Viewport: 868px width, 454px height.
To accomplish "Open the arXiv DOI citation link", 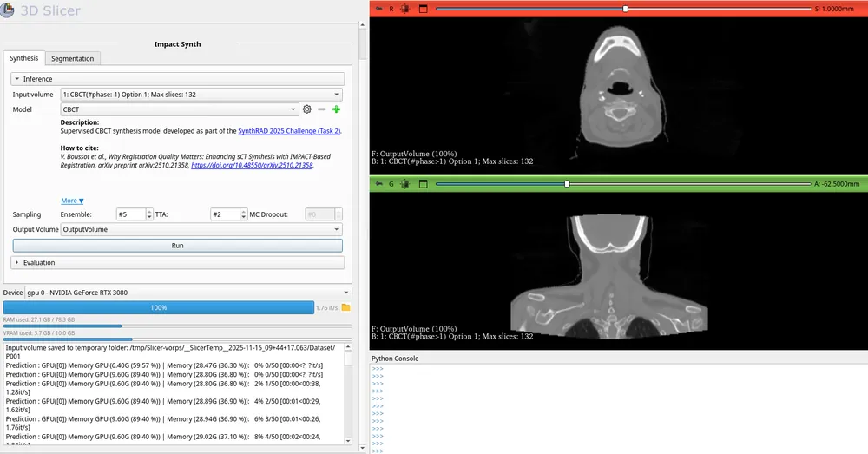I will pos(252,165).
